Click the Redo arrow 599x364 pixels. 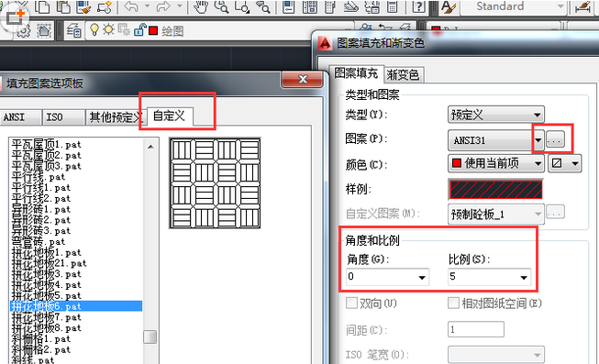(163, 6)
